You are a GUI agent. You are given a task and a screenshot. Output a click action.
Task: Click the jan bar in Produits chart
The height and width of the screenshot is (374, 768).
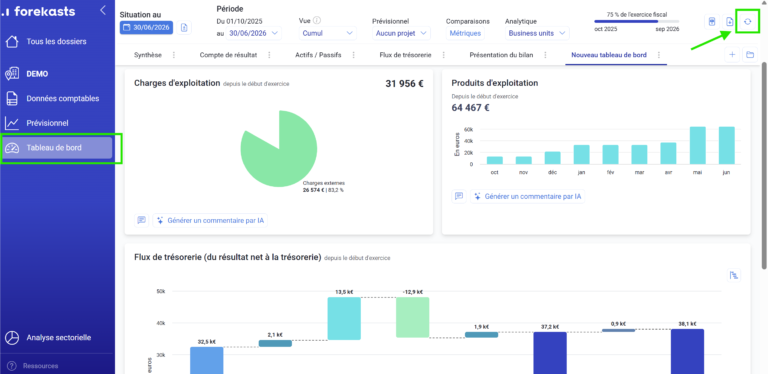581,155
